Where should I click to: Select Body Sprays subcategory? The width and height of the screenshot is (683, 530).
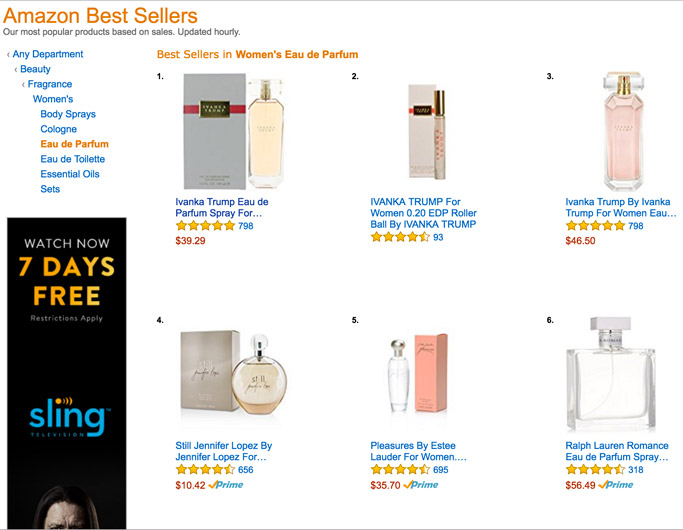[x=68, y=114]
